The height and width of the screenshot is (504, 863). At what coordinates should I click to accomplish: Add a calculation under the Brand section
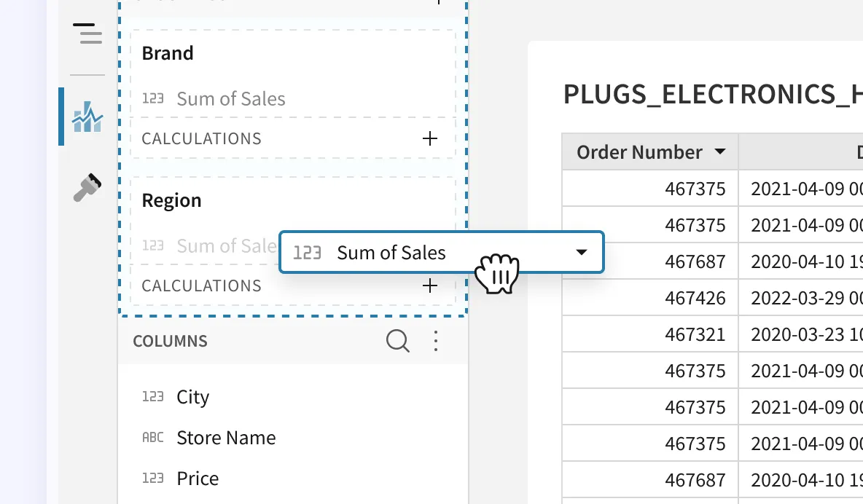430,138
